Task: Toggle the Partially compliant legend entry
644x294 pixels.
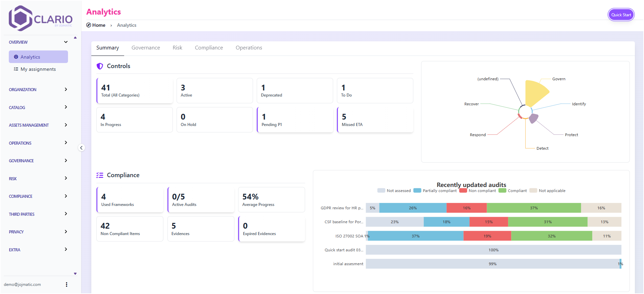Action: (435, 191)
